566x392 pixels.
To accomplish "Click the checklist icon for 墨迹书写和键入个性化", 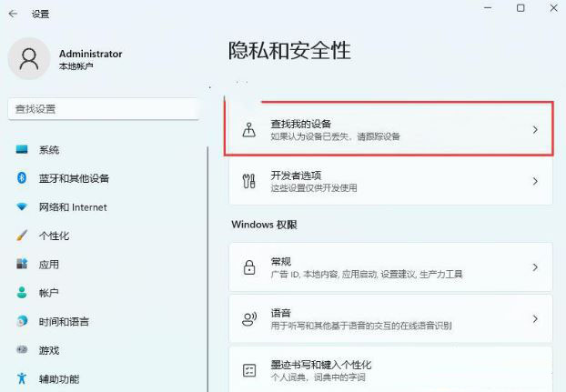I will pyautogui.click(x=249, y=370).
